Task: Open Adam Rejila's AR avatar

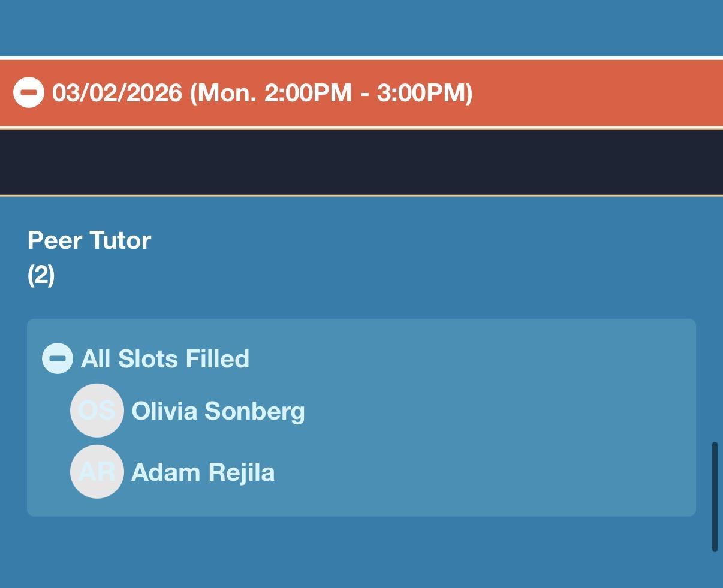Action: click(97, 472)
